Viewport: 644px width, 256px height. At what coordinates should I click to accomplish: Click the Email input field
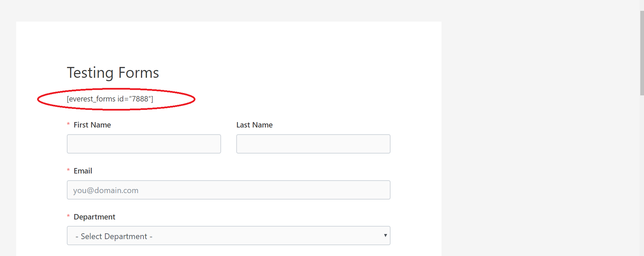click(229, 190)
